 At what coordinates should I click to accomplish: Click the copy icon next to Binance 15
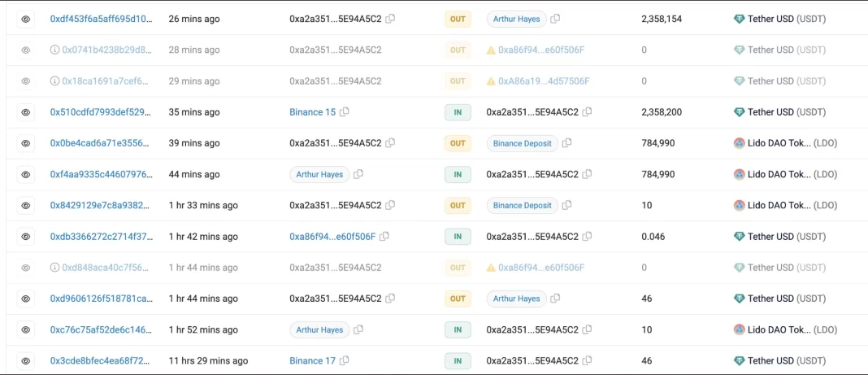pos(345,112)
